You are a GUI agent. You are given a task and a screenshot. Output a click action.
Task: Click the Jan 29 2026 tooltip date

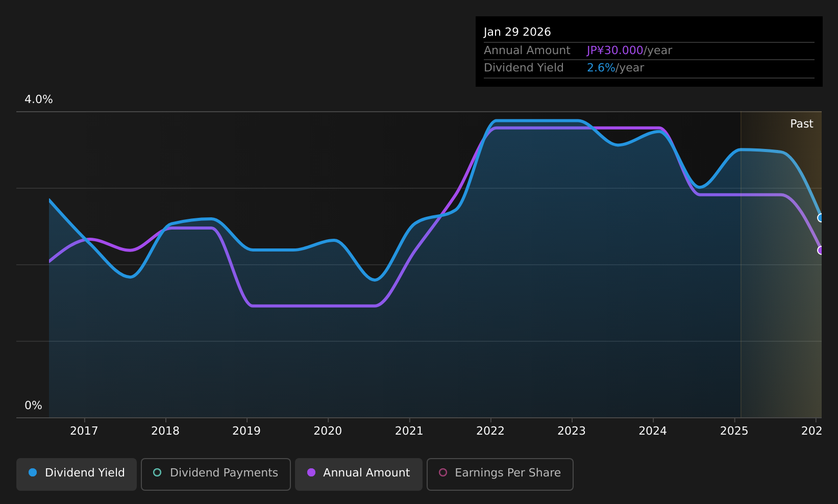tap(517, 32)
